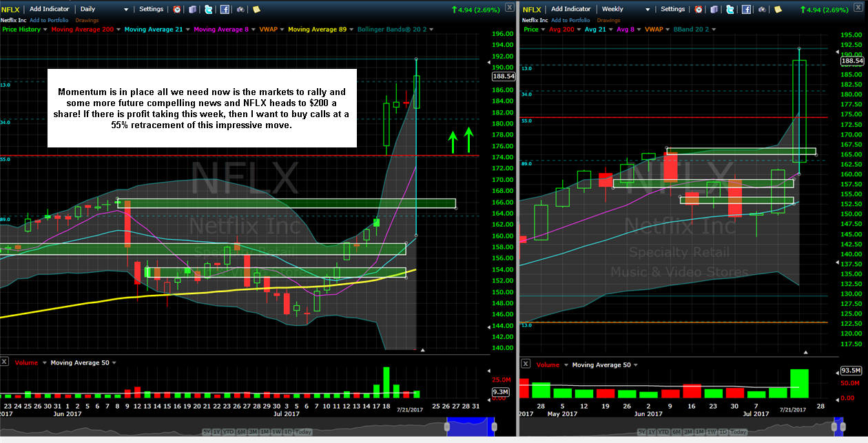Open the yellow sticky note icon in daily chart

coord(256,10)
